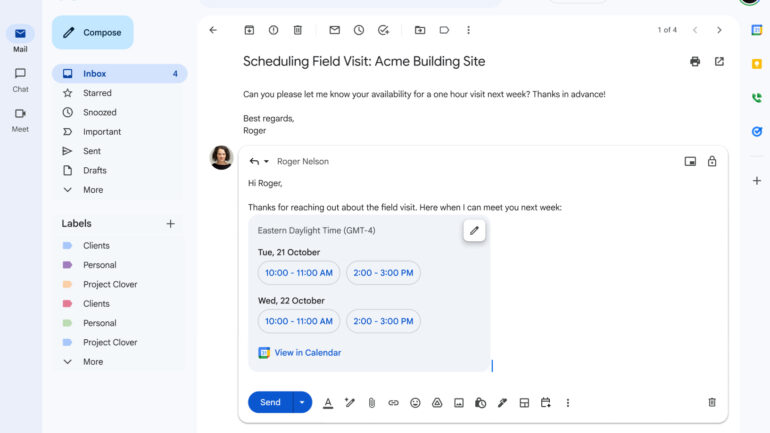Toggle formatting options in the reply toolbar
The image size is (770, 433).
pos(328,403)
